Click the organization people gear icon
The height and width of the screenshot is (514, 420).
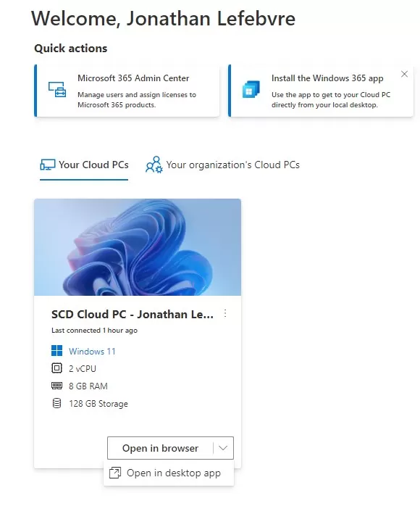coord(154,165)
